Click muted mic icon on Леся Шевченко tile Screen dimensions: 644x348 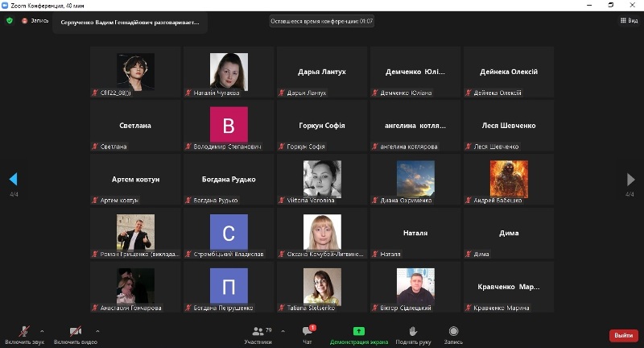[x=469, y=147]
